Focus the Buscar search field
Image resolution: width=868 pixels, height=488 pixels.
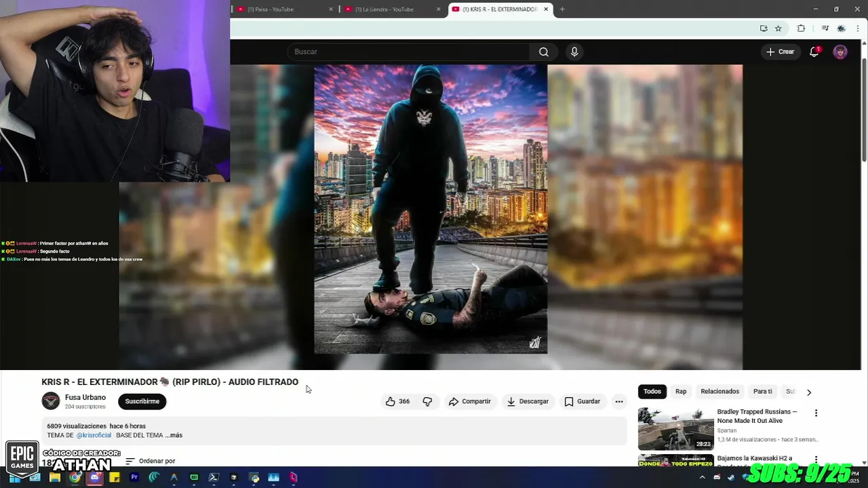pyautogui.click(x=410, y=52)
